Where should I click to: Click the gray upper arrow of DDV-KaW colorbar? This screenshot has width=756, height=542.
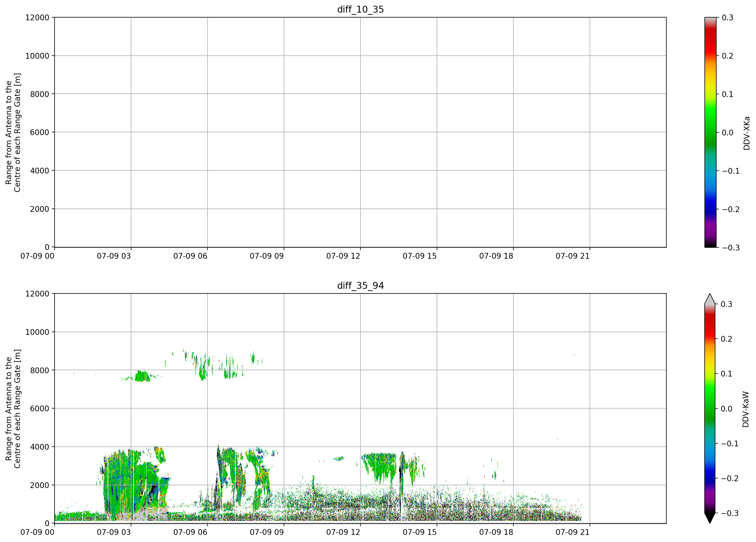click(710, 299)
